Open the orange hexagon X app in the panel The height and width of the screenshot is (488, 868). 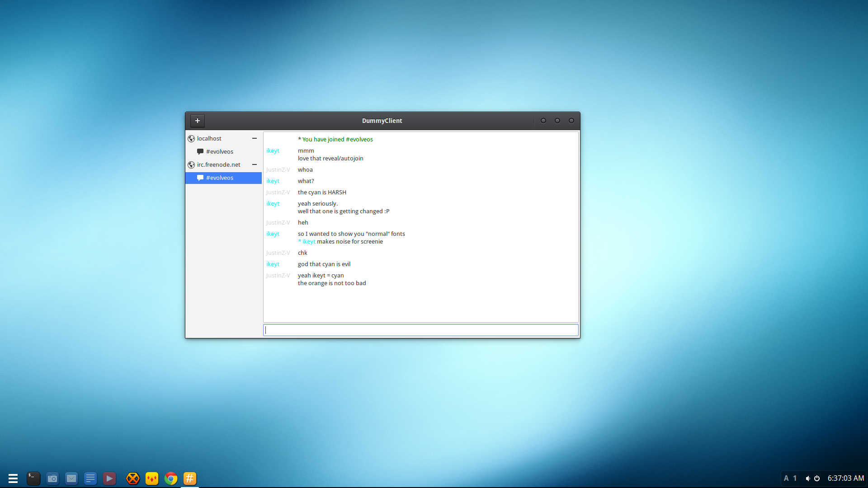click(133, 478)
